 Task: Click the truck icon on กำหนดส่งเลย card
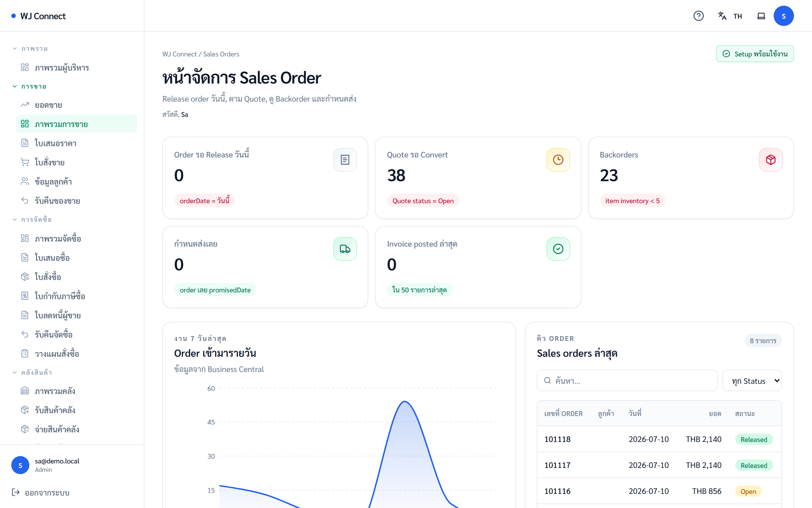click(x=345, y=249)
